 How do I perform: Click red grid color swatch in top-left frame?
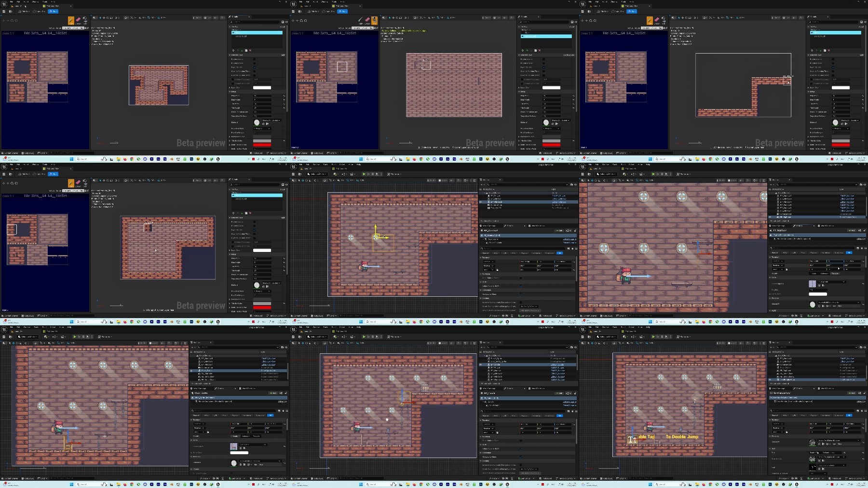coord(262,144)
